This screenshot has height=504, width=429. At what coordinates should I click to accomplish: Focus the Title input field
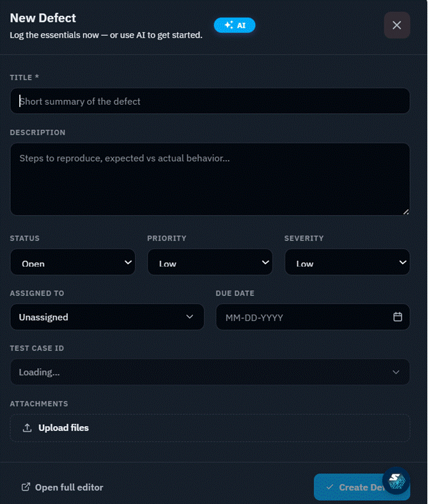[210, 101]
